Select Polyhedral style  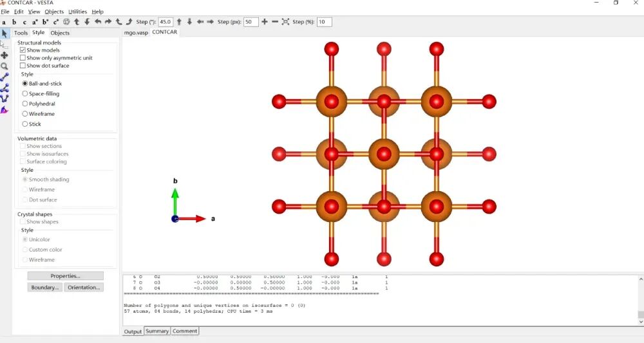tap(25, 104)
